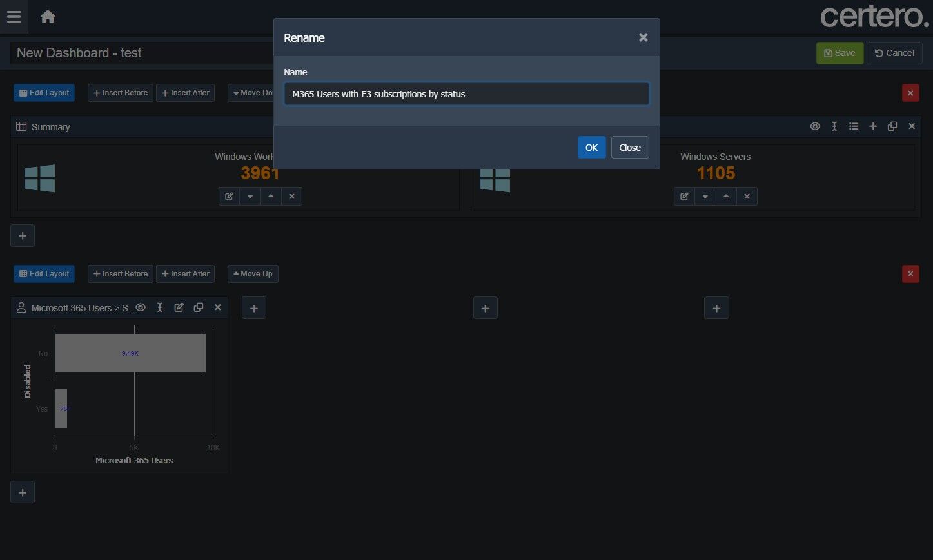Remove the Windows Servers tile
933x560 pixels.
tap(747, 197)
